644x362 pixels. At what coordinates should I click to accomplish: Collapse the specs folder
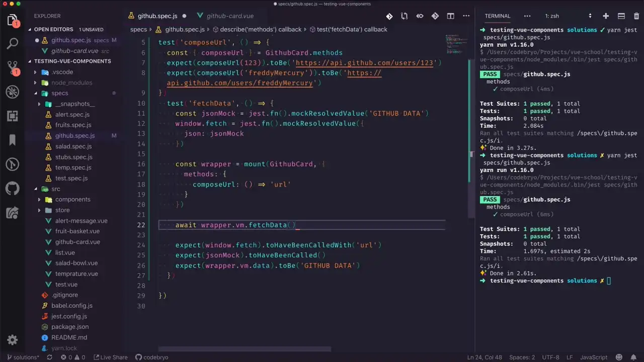(59, 93)
